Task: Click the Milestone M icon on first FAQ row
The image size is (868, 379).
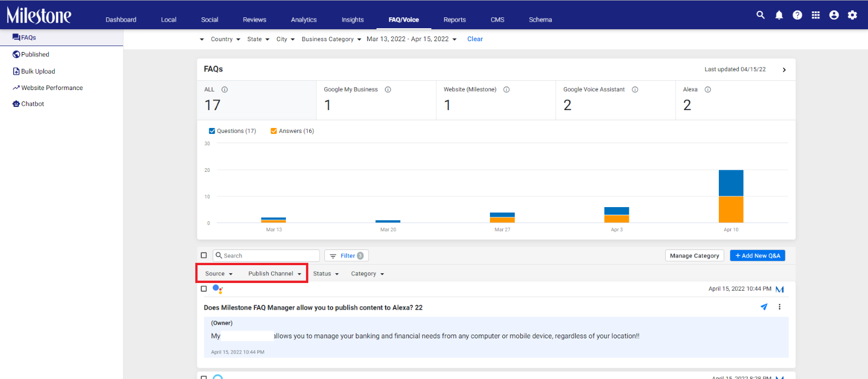Action: point(780,290)
